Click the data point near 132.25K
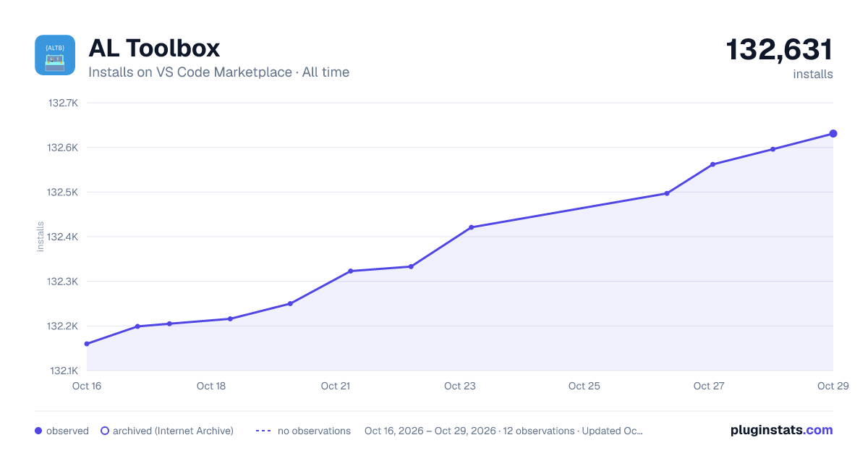 290,303
